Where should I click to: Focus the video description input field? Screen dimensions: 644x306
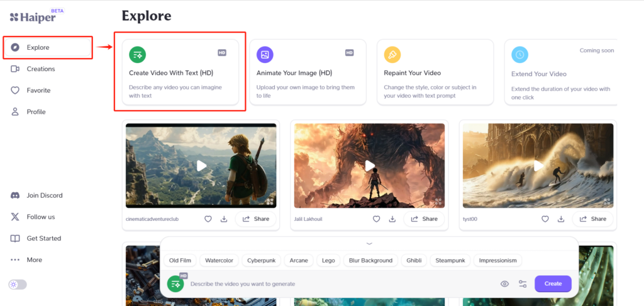tap(341, 284)
